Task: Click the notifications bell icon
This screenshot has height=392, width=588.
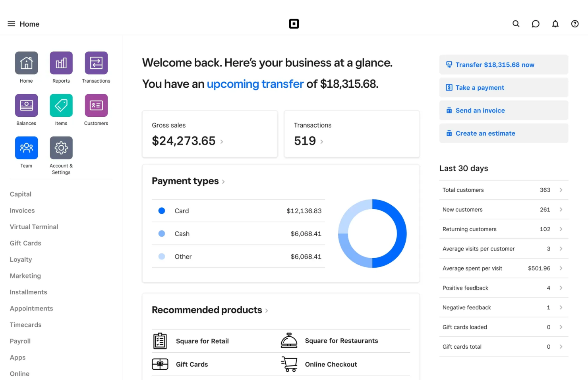Action: [x=555, y=23]
